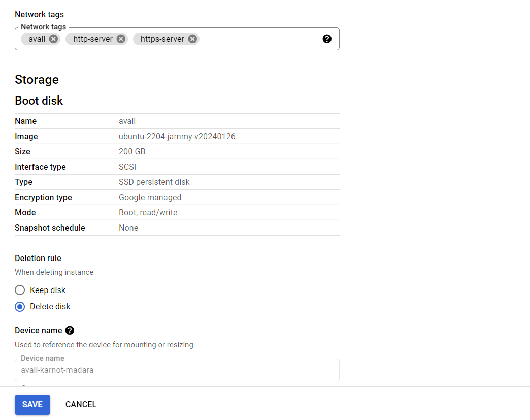
Task: Click encryption value Google-managed
Action: coord(150,197)
